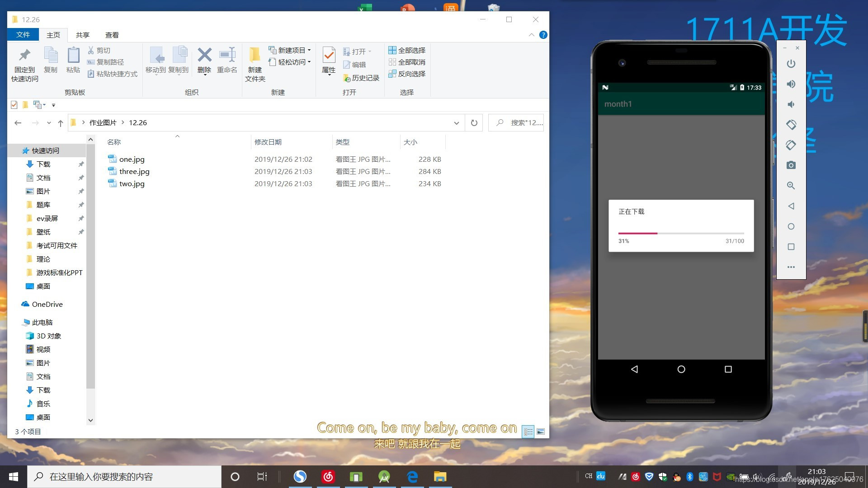Click the emulator zoom magnifier icon

791,186
